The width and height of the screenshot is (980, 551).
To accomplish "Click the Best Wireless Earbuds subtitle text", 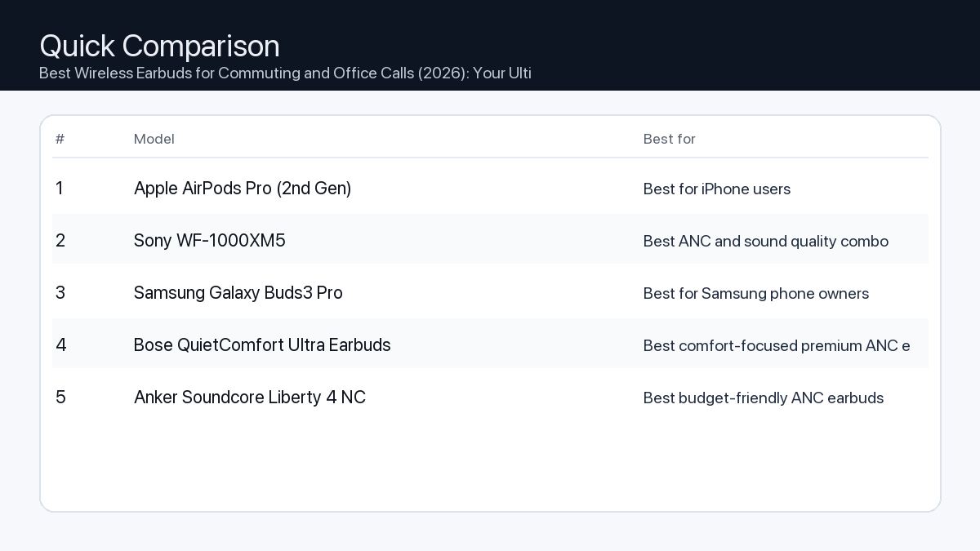I will pyautogui.click(x=285, y=73).
